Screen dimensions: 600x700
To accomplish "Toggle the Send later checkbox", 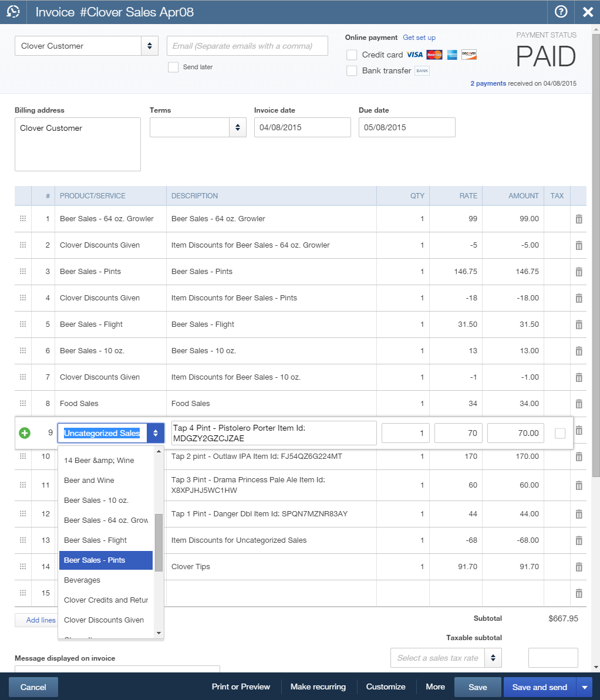I will pyautogui.click(x=173, y=67).
